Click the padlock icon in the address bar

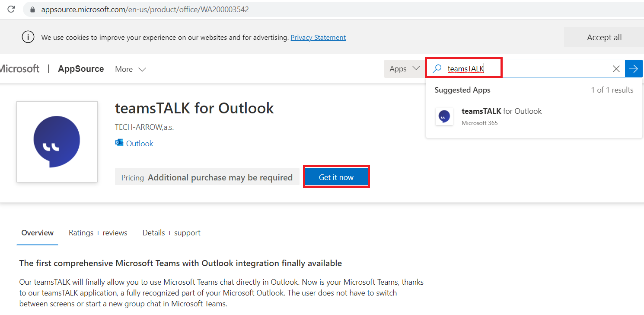point(32,9)
